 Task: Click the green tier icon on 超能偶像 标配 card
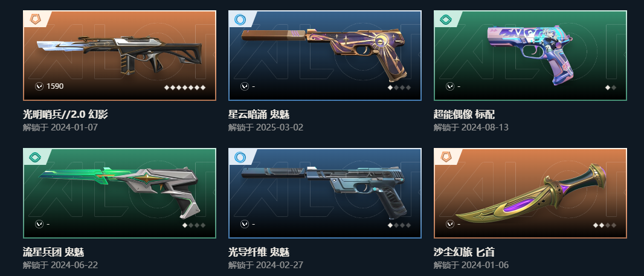tap(446, 19)
